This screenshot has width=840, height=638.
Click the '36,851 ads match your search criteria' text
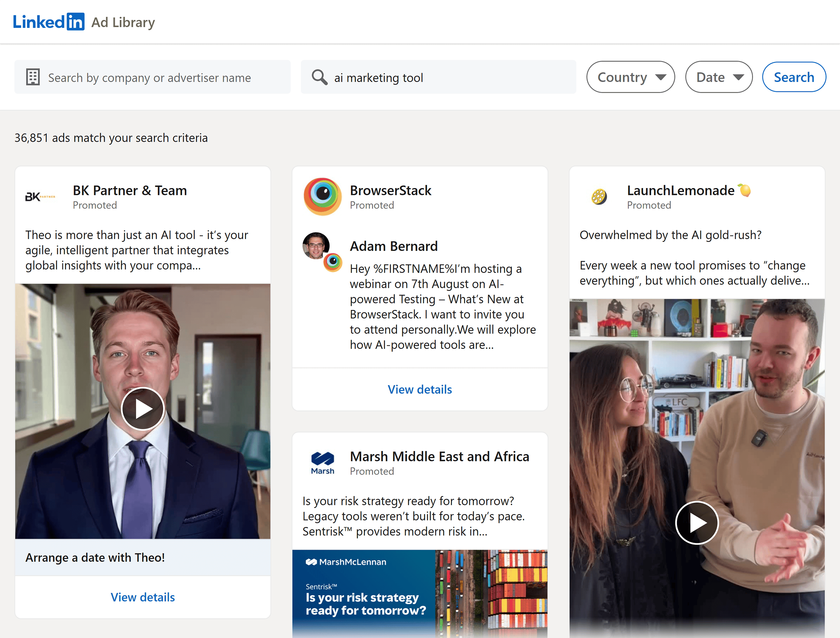[x=111, y=138]
